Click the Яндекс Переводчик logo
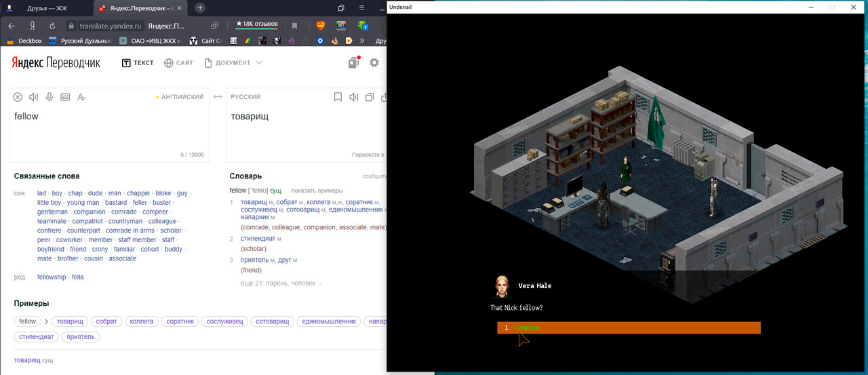The height and width of the screenshot is (375, 868). click(56, 62)
